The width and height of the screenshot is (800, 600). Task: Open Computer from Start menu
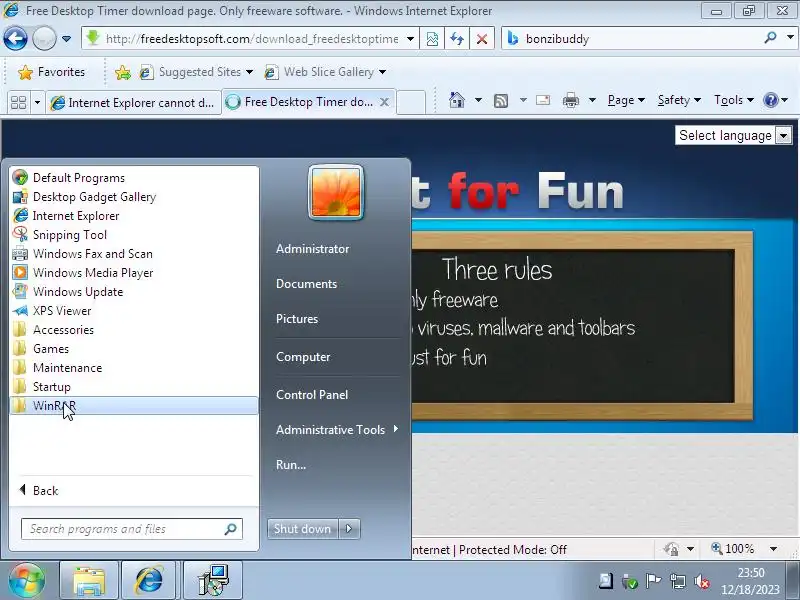pyautogui.click(x=303, y=357)
